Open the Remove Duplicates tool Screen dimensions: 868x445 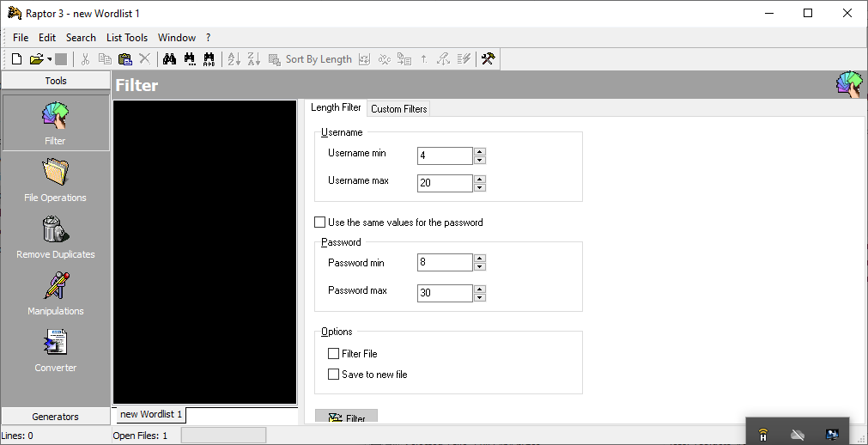click(55, 237)
